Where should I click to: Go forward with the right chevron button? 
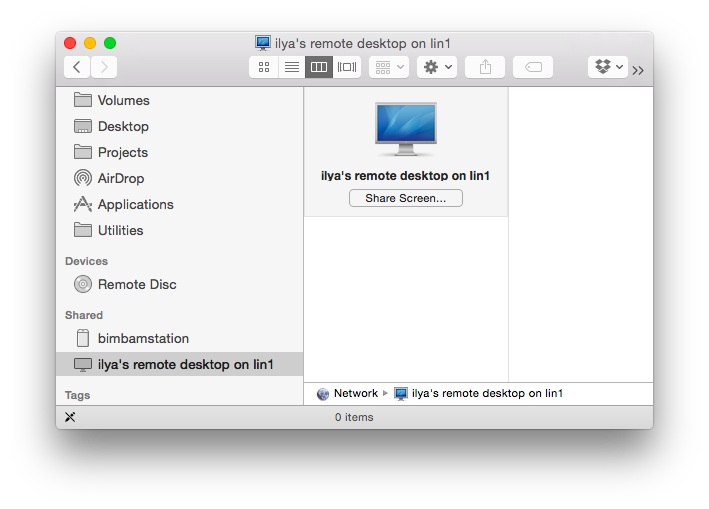coord(104,67)
